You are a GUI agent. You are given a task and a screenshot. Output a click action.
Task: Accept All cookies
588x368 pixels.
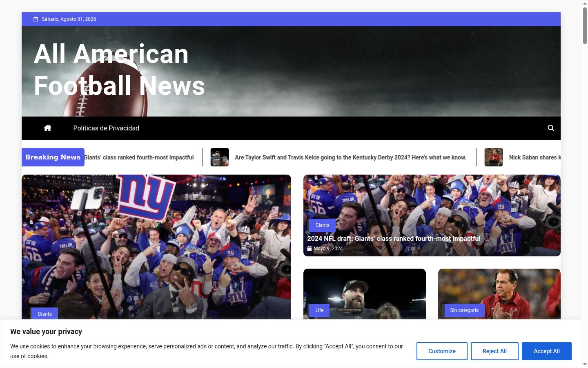(x=546, y=351)
